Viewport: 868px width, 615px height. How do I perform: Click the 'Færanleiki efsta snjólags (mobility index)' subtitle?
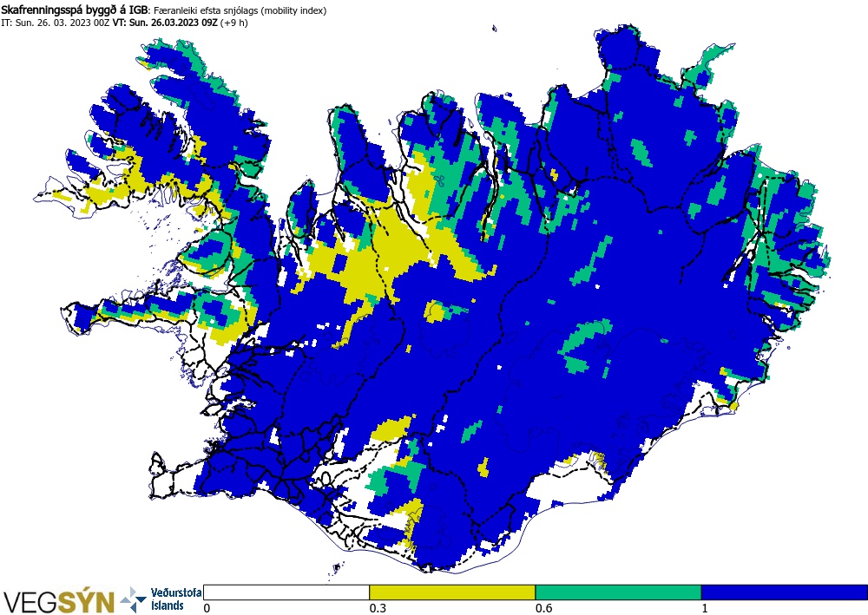[240, 10]
